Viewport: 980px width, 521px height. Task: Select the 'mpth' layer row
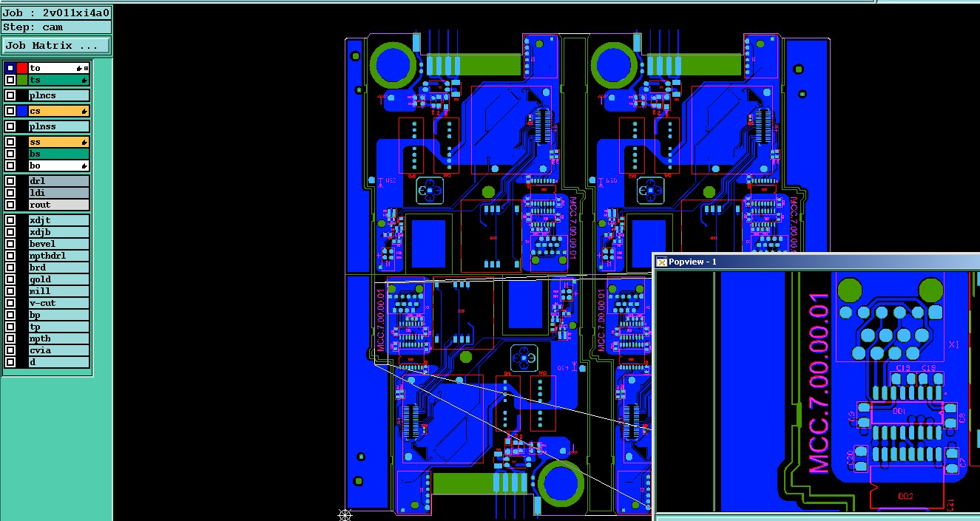[x=59, y=338]
